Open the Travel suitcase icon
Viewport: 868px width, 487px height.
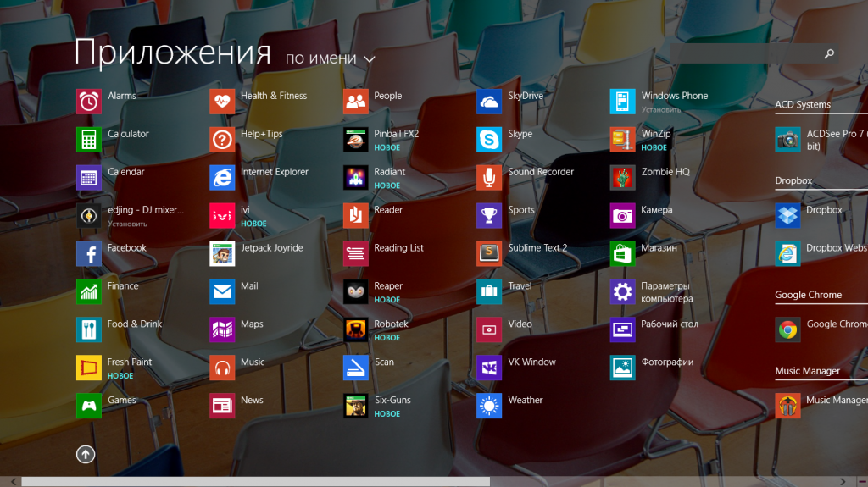(489, 291)
